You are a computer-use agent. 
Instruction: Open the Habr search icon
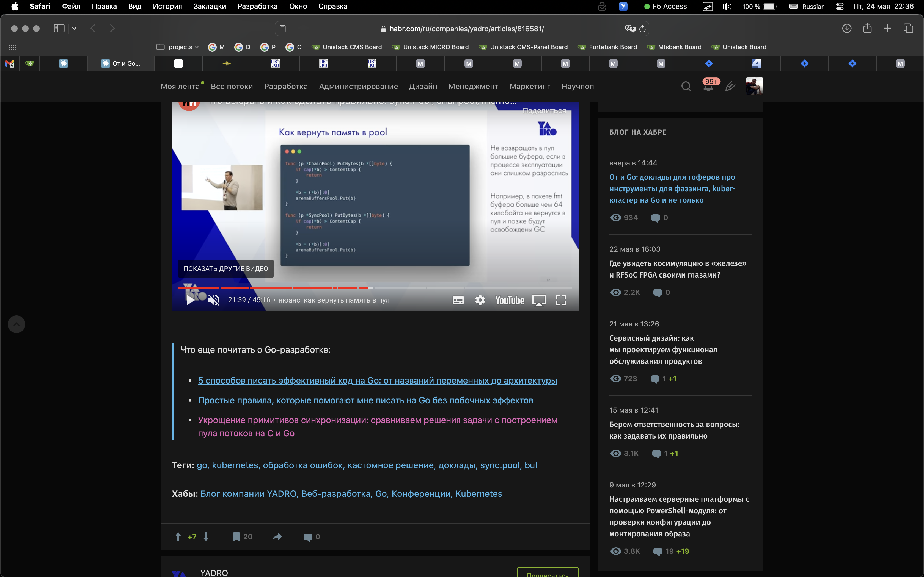(x=686, y=87)
